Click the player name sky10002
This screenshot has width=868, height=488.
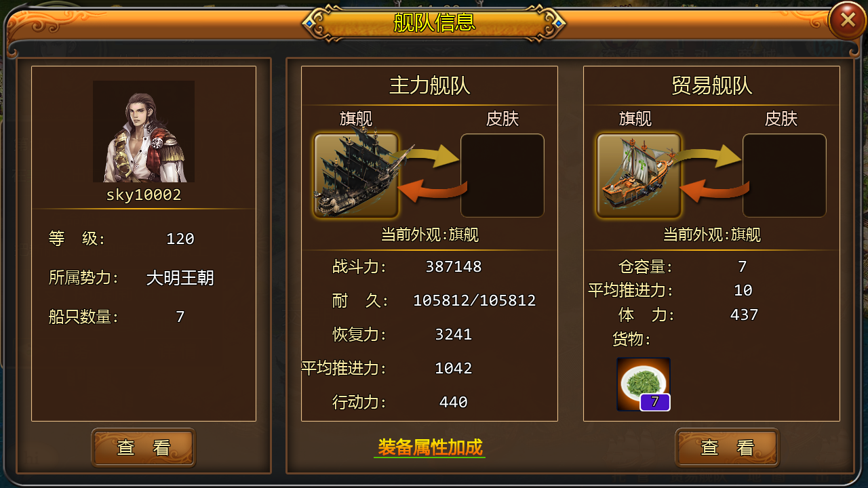tap(144, 195)
